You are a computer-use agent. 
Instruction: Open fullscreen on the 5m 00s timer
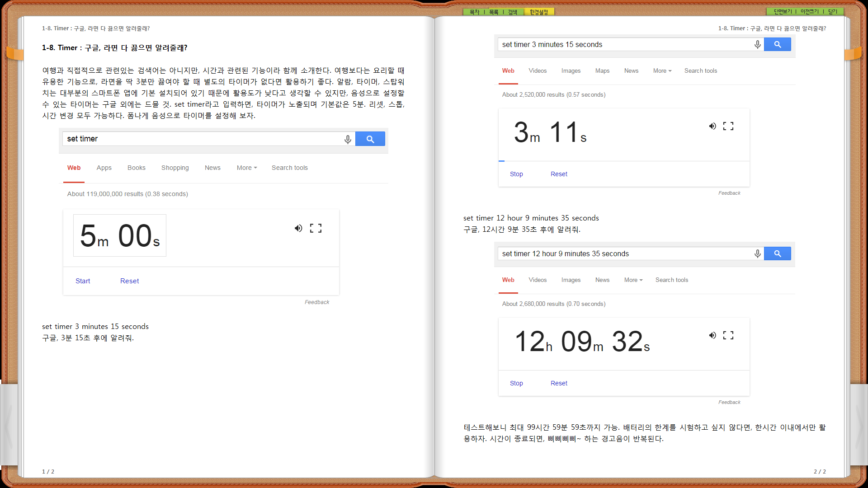pyautogui.click(x=316, y=228)
